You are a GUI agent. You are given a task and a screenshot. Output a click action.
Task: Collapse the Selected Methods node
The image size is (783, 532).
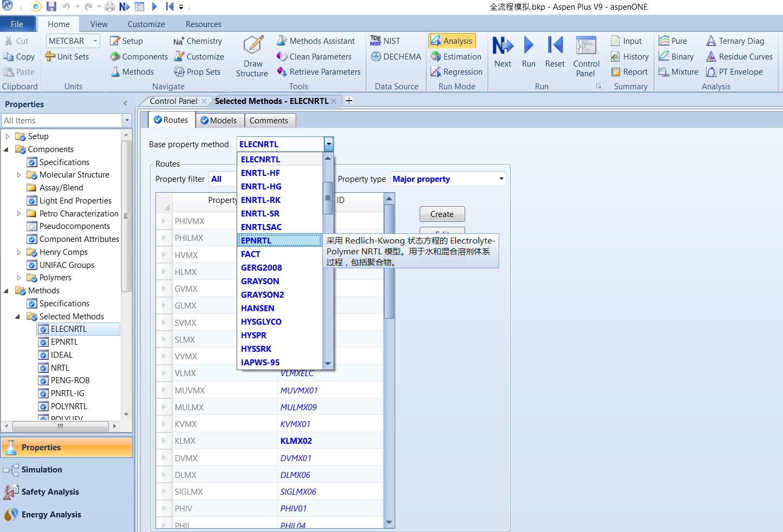click(17, 317)
